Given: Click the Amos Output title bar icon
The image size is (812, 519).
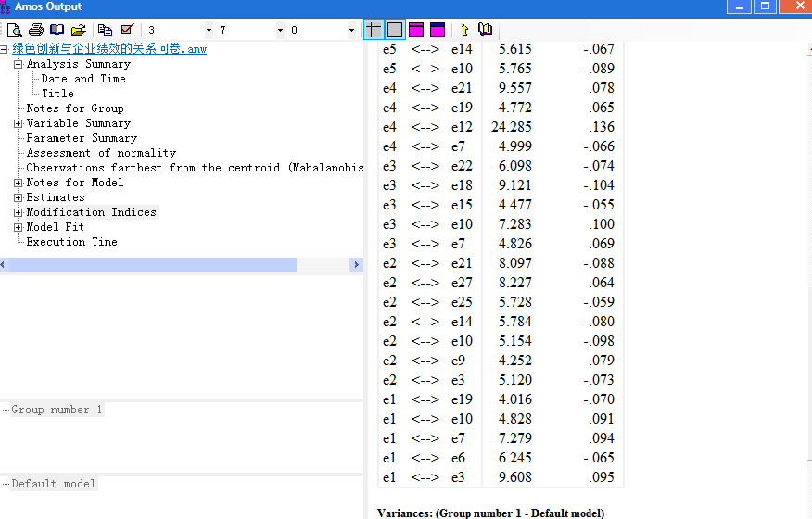Looking at the screenshot, I should pos(6,6).
